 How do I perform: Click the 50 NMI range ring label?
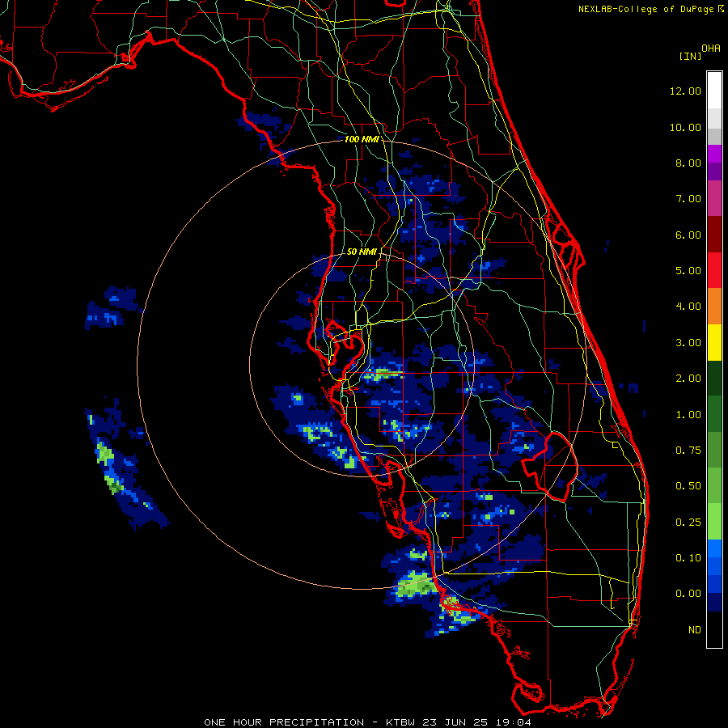(362, 252)
